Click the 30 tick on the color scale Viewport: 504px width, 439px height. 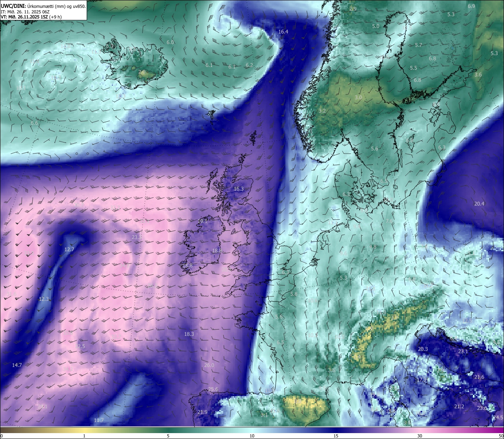pos(420,436)
